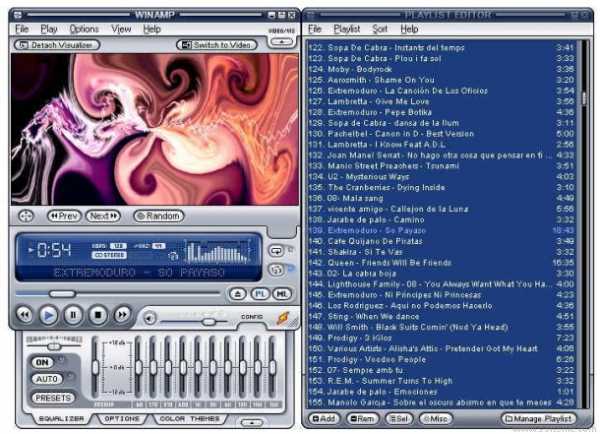Click the Play transport button
The width and height of the screenshot is (600, 434).
point(49,315)
